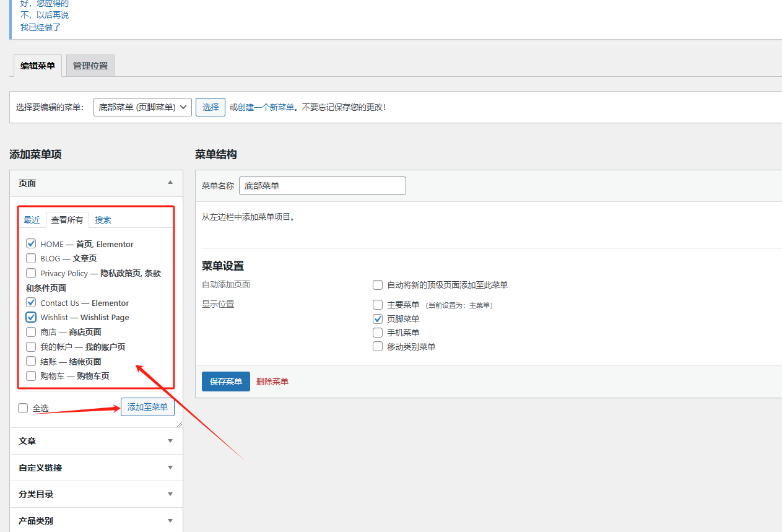Open the 编辑菜单 tab
The width and height of the screenshot is (782, 532).
(x=37, y=65)
